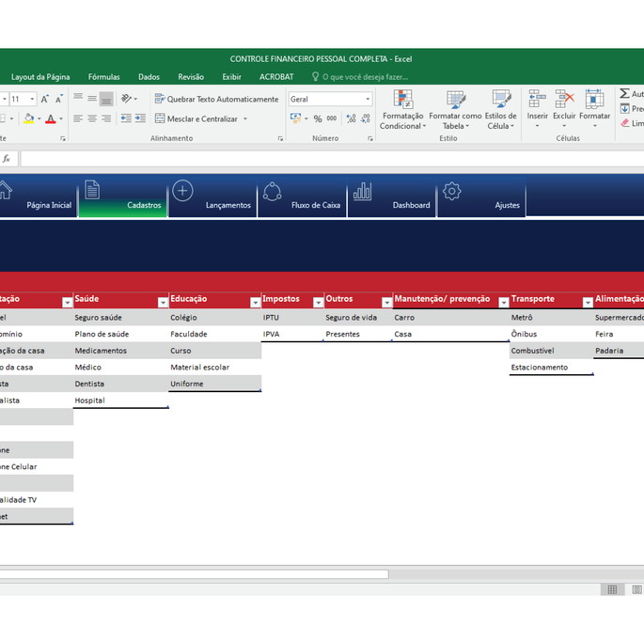This screenshot has height=644, width=644.
Task: Center cell text horizontally
Action: (x=92, y=118)
